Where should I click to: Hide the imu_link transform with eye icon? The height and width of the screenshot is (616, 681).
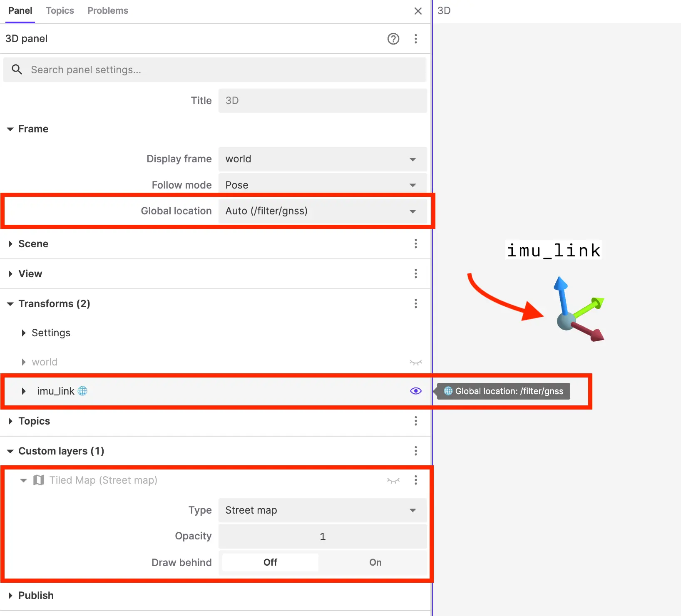point(415,391)
